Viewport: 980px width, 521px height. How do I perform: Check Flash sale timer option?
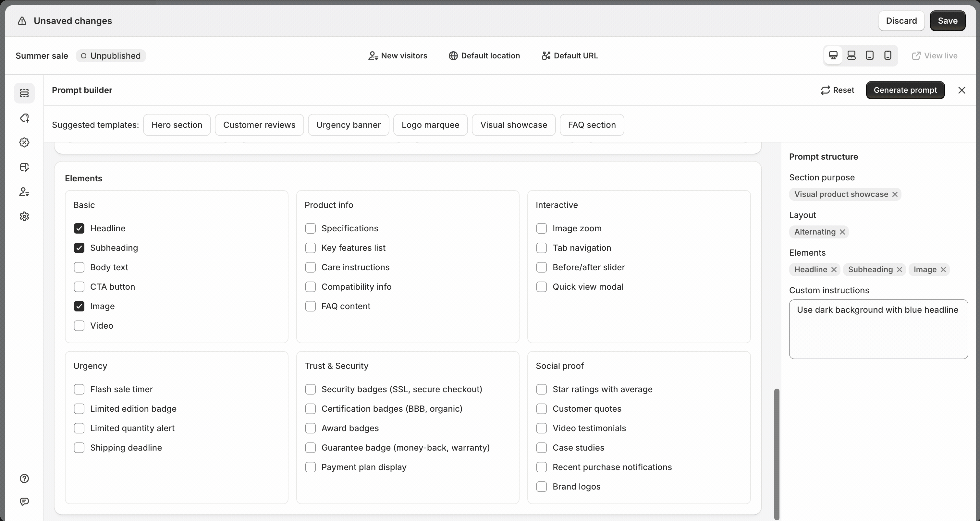pyautogui.click(x=79, y=389)
